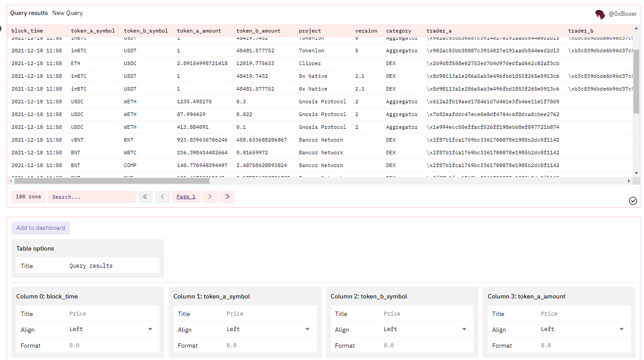Click the Page 1 link
This screenshot has height=360, width=644.
tap(186, 197)
